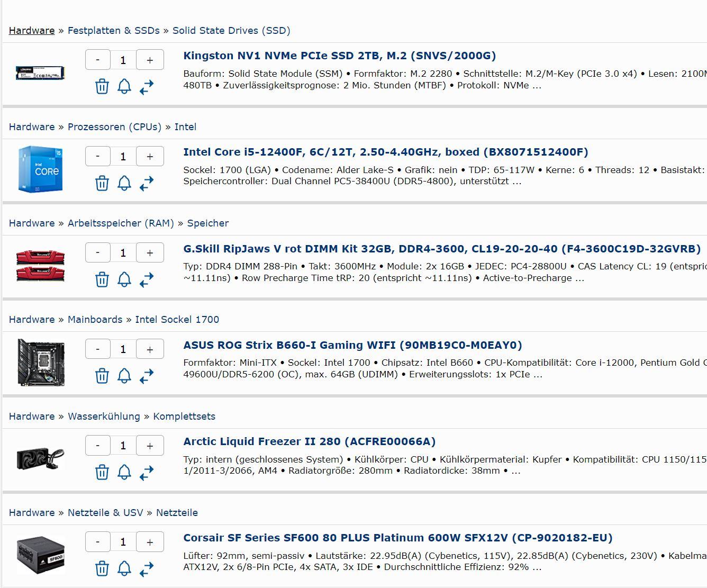Click Arctic Liquid Freezer cooler thumbnail
The image size is (707, 588).
[41, 458]
